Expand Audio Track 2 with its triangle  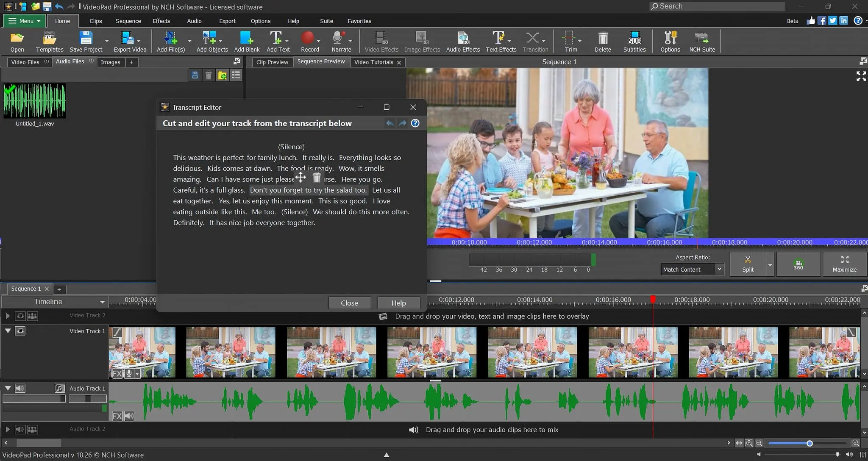click(8, 429)
